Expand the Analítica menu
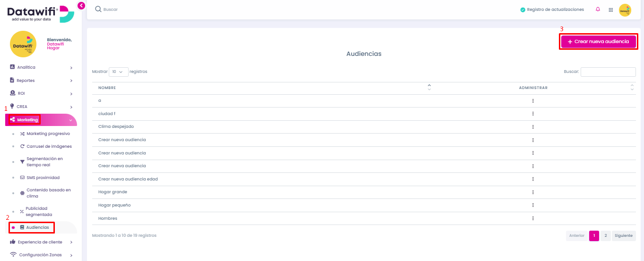 pyautogui.click(x=41, y=67)
